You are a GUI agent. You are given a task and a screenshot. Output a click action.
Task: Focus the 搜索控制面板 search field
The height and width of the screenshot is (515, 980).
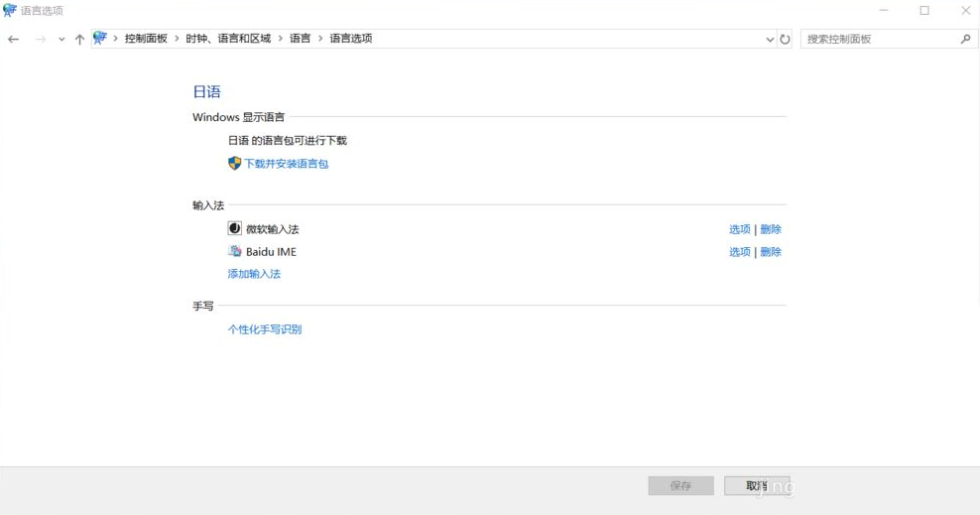point(878,39)
